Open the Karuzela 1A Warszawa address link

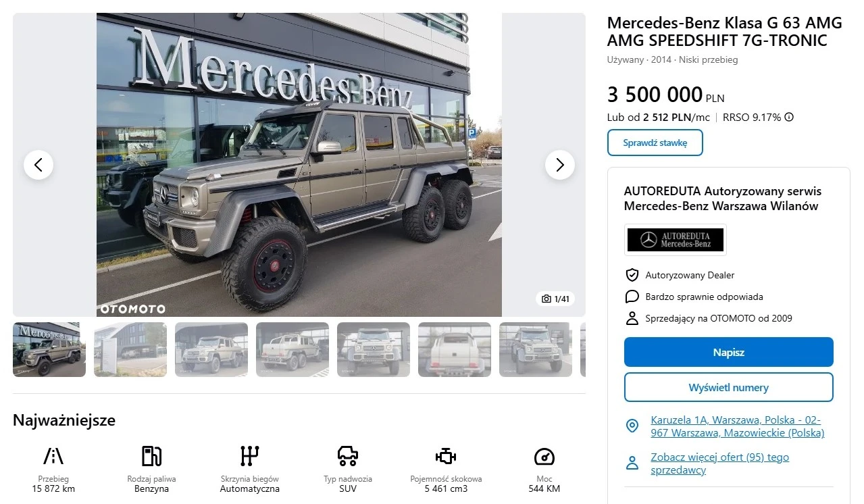pos(737,426)
